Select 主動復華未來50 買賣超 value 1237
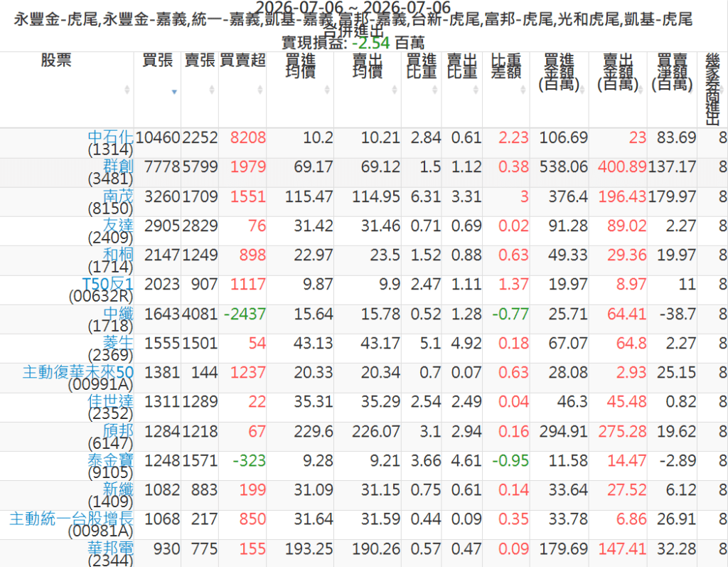This screenshot has height=567, width=728. point(248,373)
